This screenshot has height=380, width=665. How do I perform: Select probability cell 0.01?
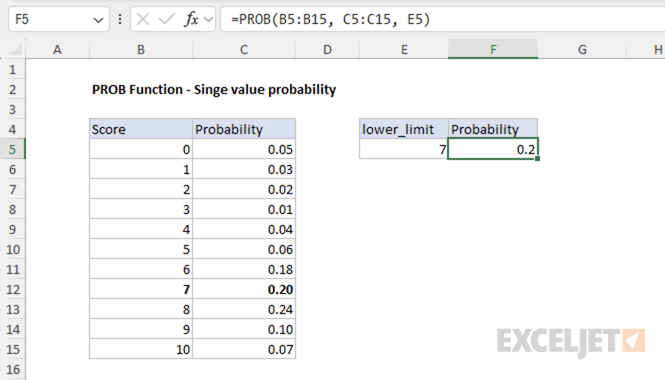(244, 209)
